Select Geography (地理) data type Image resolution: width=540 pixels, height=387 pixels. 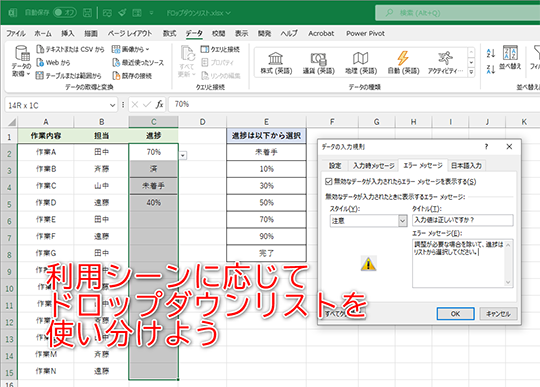(361, 63)
